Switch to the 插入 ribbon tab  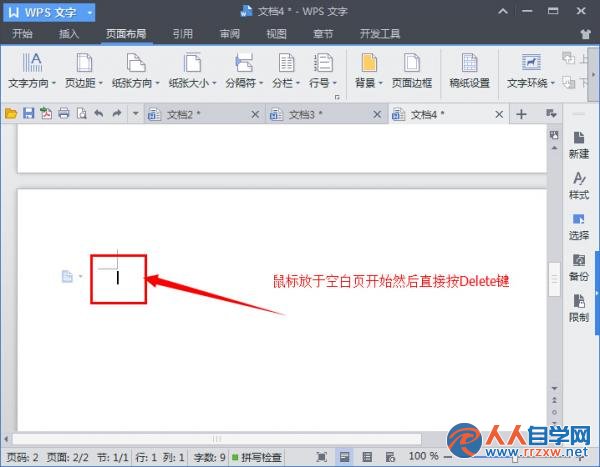click(x=69, y=34)
